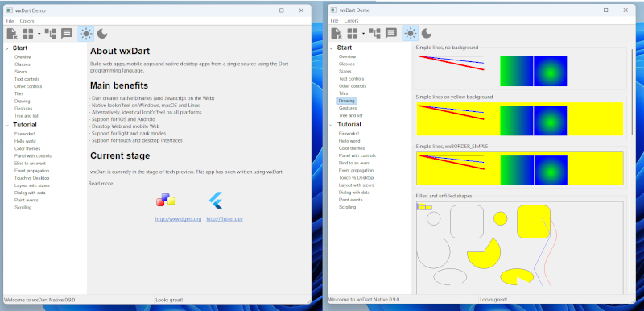The height and width of the screenshot is (311, 644).
Task: Open Scrolling tutorial in right window
Action: pyautogui.click(x=347, y=207)
